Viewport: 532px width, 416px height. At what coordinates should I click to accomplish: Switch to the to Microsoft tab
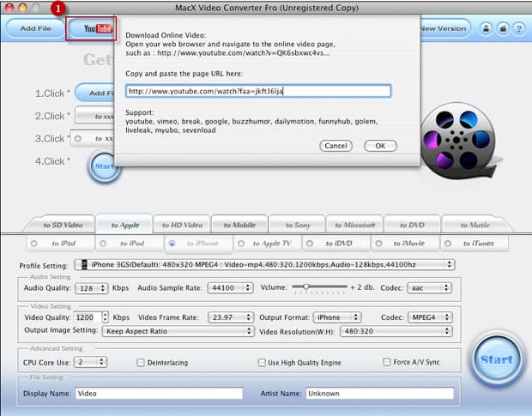tap(355, 225)
